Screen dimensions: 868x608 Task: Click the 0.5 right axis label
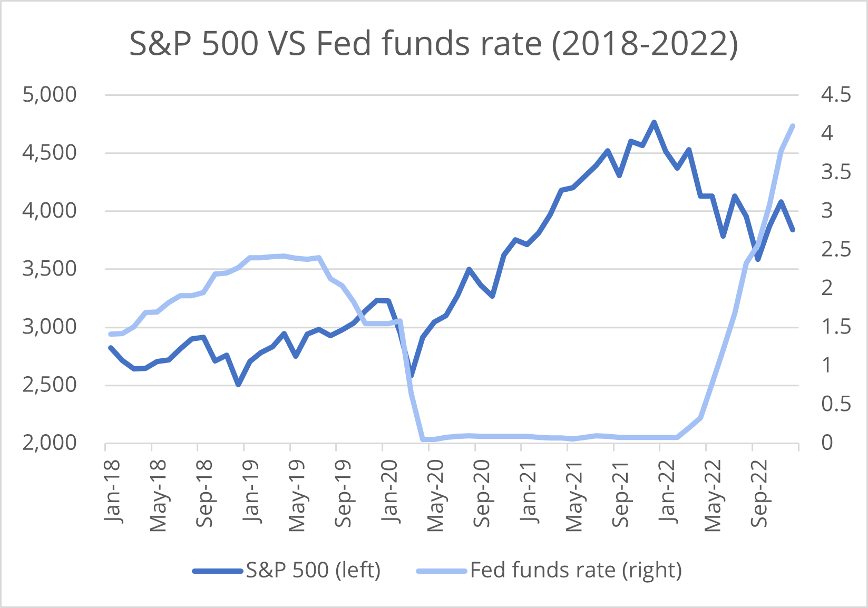[x=836, y=404]
